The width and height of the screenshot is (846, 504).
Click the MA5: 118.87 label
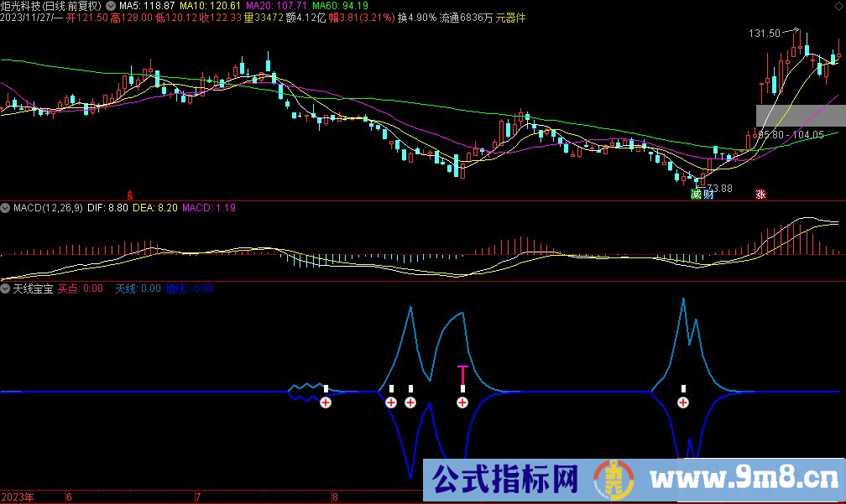147,6
